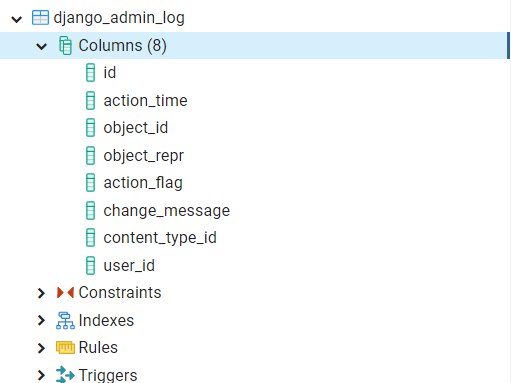Viewport: 511px width, 383px height.
Task: Select the Columns (8) label
Action: (122, 46)
